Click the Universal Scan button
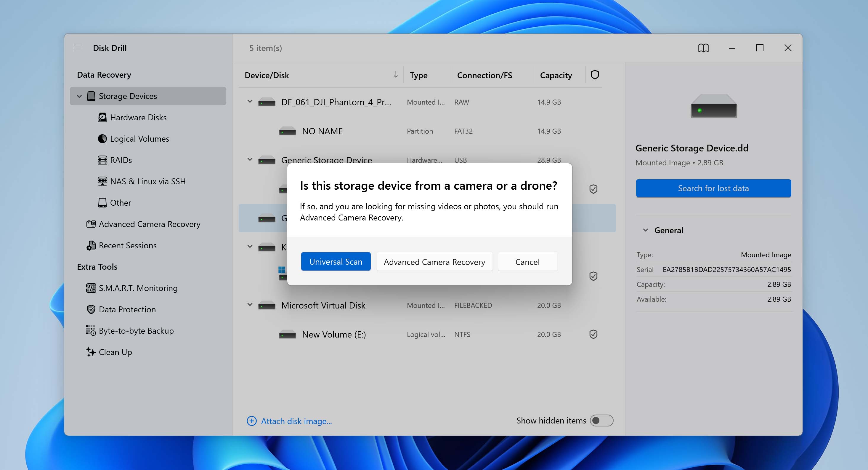Screen dimensions: 868x470 click(x=336, y=262)
